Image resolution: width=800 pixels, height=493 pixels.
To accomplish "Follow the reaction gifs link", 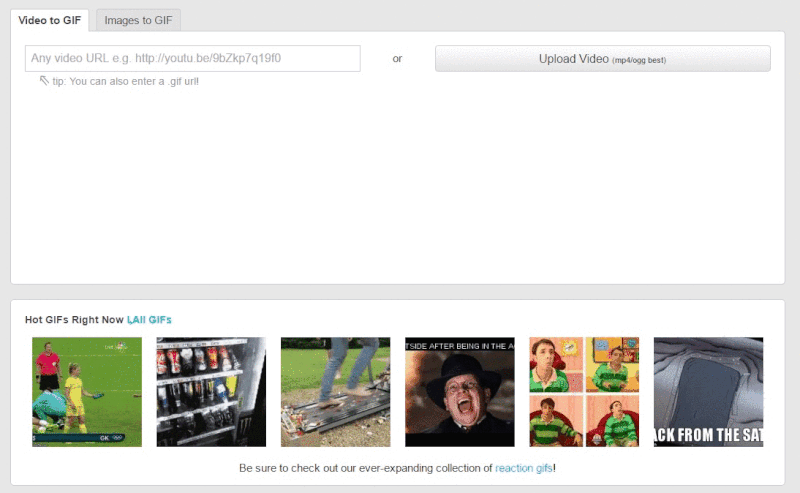I will [x=524, y=468].
